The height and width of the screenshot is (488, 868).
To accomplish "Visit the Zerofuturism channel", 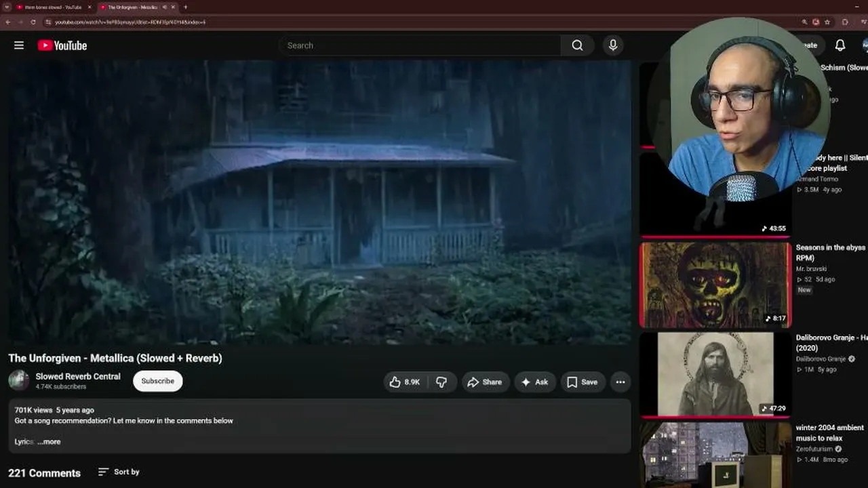I will point(816,449).
